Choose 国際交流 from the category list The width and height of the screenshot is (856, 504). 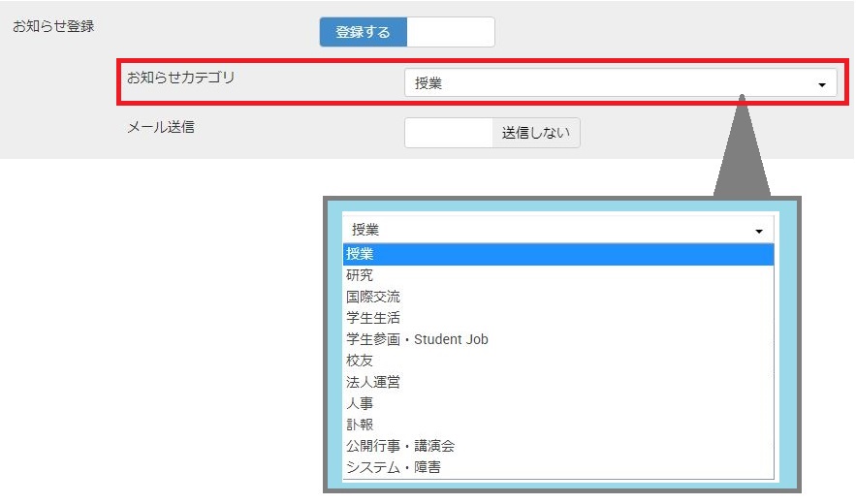tap(558, 297)
